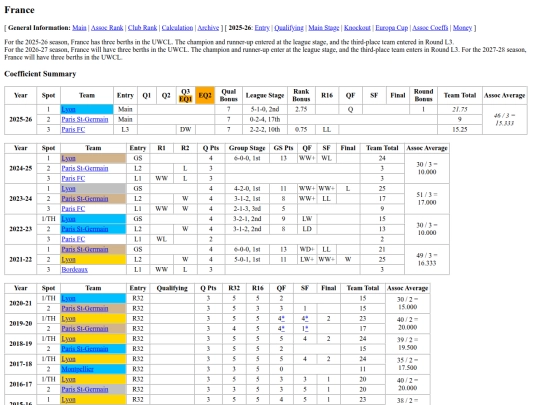This screenshot has height=405, width=540.
Task: Open the Bordeaux team link
Action: click(74, 269)
